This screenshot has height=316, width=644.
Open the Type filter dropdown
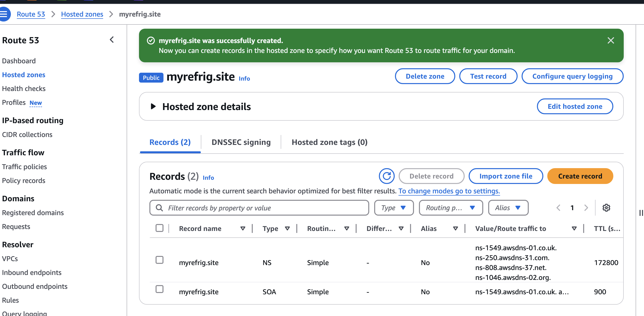pos(394,207)
